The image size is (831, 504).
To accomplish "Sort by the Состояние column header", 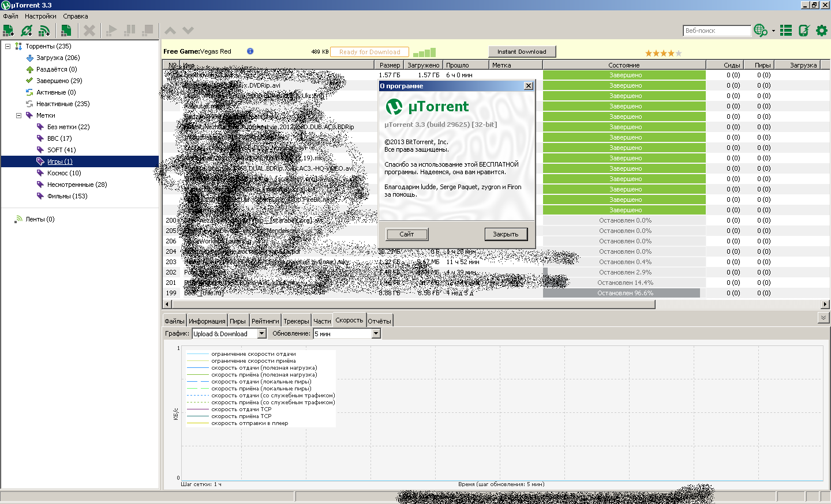I will pyautogui.click(x=624, y=65).
